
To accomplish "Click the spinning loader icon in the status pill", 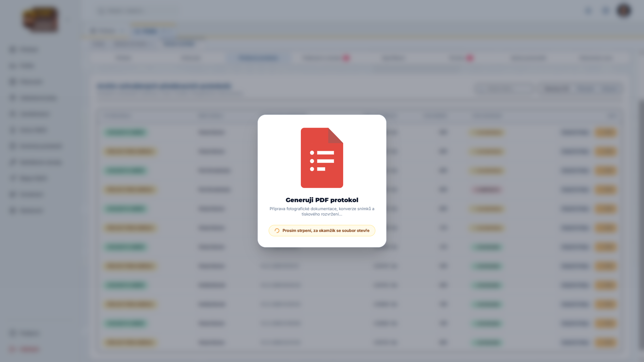I will click(277, 231).
